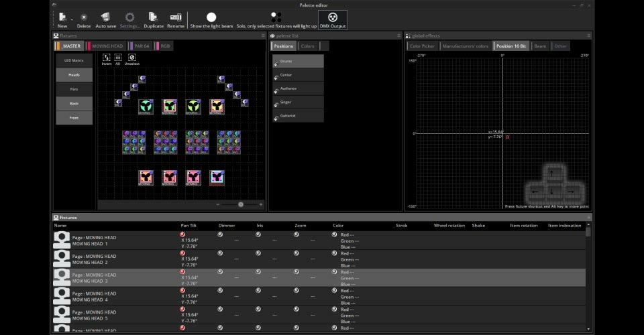644x335 pixels.
Task: Click the fixture view zoom slider
Action: coord(241,204)
